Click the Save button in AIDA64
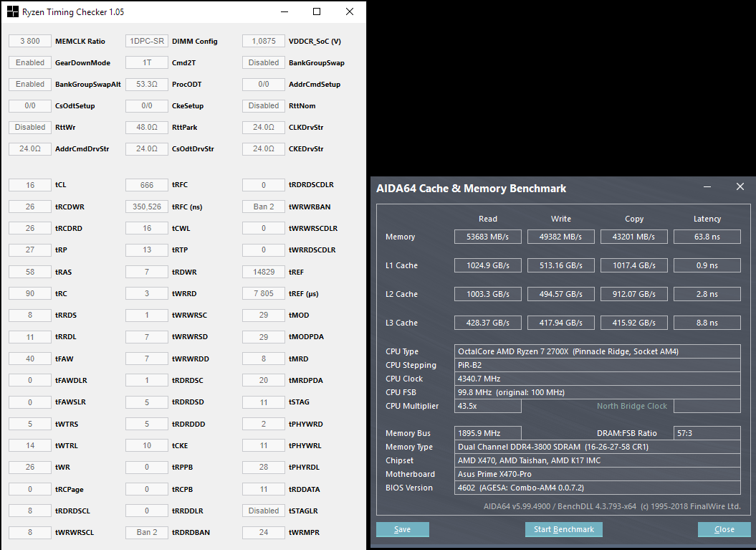The height and width of the screenshot is (550, 756). (402, 529)
